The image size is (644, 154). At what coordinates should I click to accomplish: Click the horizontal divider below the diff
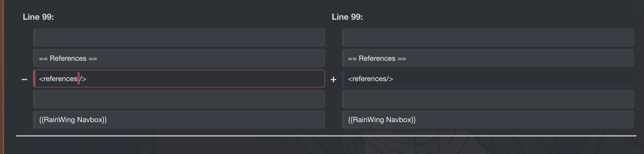(326, 136)
